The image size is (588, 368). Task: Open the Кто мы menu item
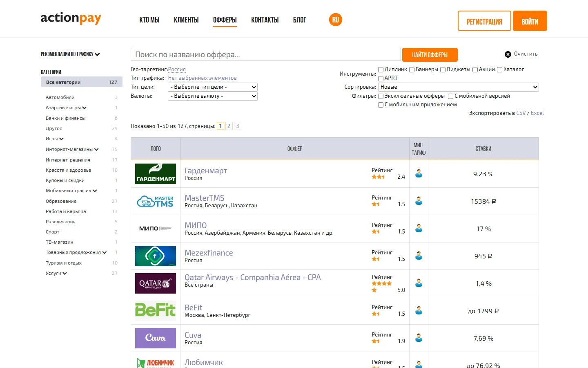149,20
